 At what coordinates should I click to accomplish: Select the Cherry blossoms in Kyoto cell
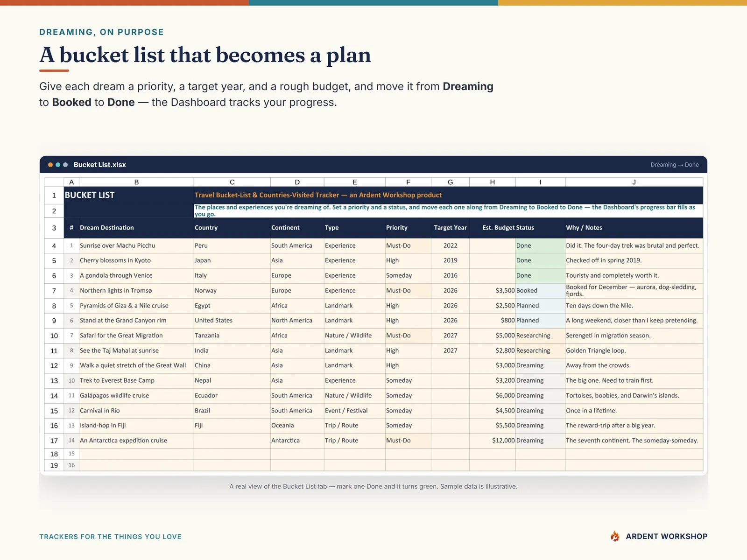tap(136, 260)
